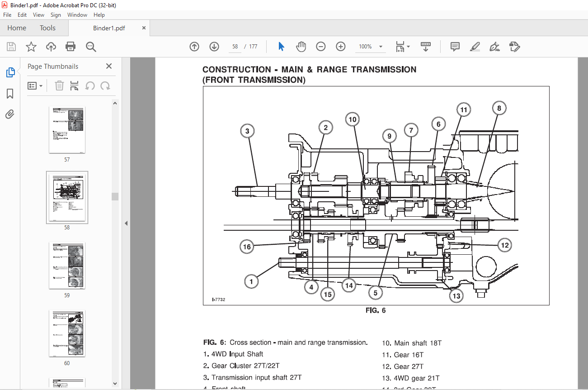Select the Highlight text pen tool
The image size is (588, 390).
point(475,47)
